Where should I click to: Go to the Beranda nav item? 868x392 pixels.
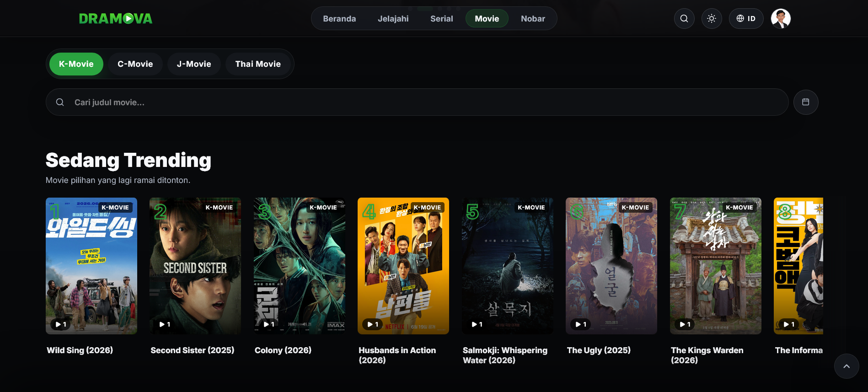[339, 19]
